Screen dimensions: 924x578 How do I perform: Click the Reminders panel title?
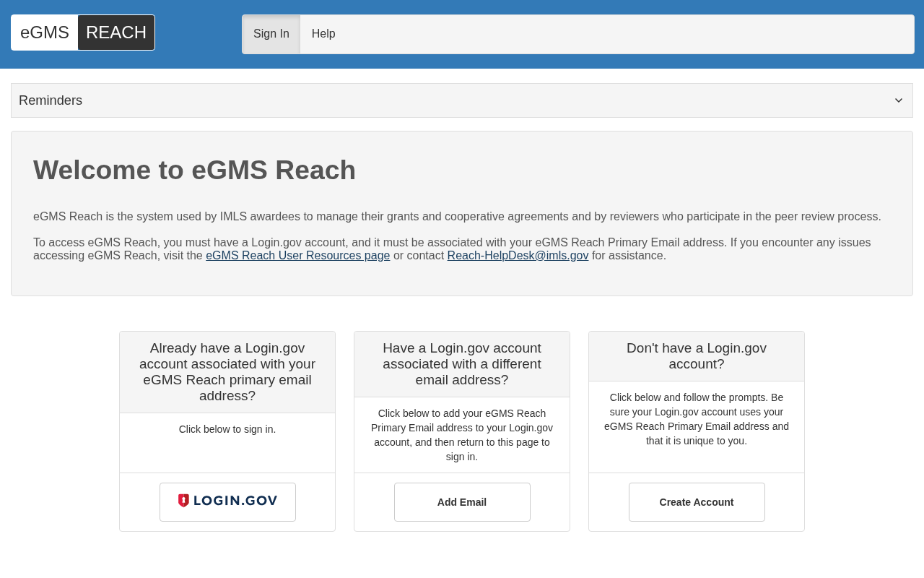[x=51, y=100]
